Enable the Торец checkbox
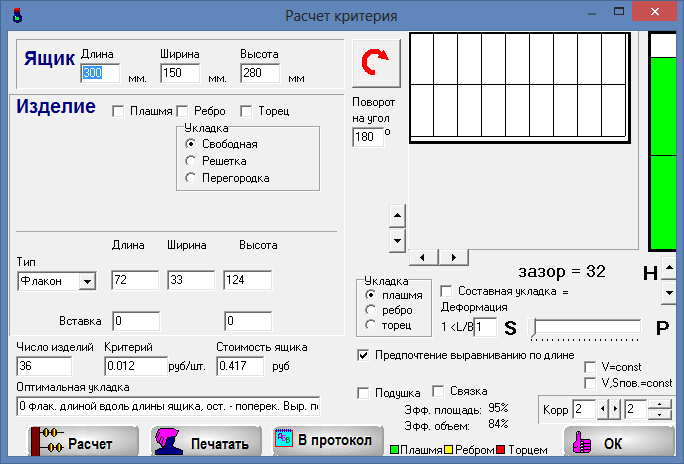The width and height of the screenshot is (684, 464). pos(246,111)
